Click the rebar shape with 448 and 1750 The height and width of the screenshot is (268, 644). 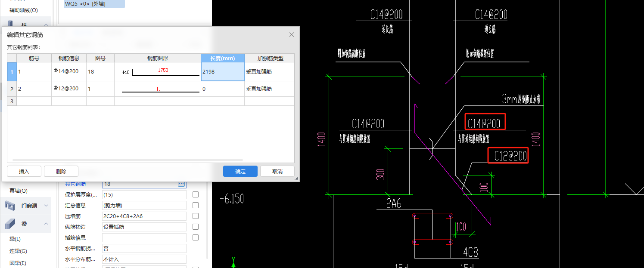(158, 72)
